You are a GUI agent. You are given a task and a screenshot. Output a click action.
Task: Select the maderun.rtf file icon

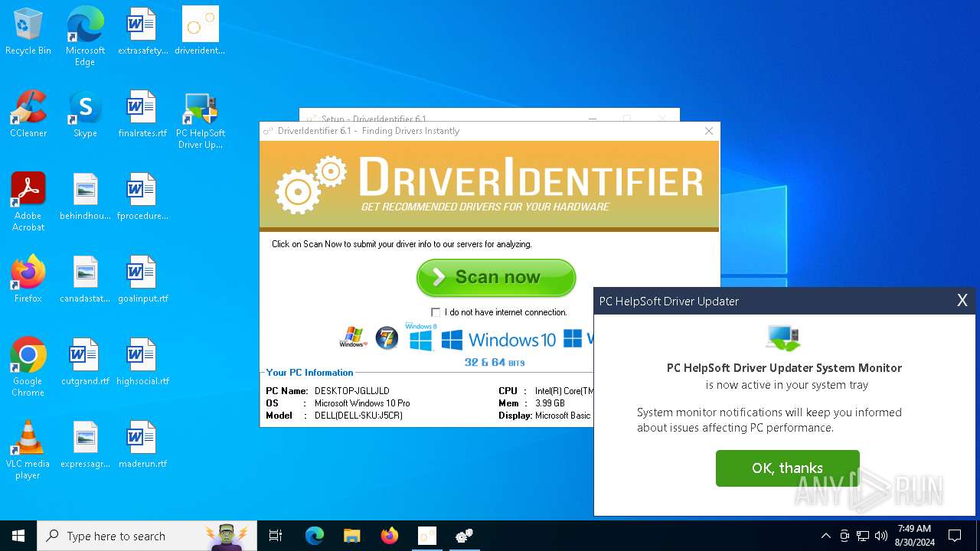coord(142,445)
